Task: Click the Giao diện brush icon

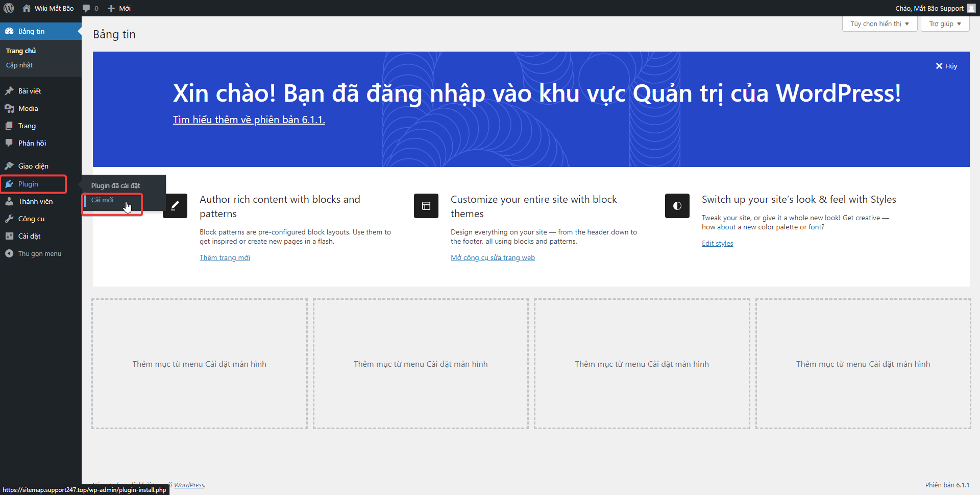Action: tap(9, 166)
